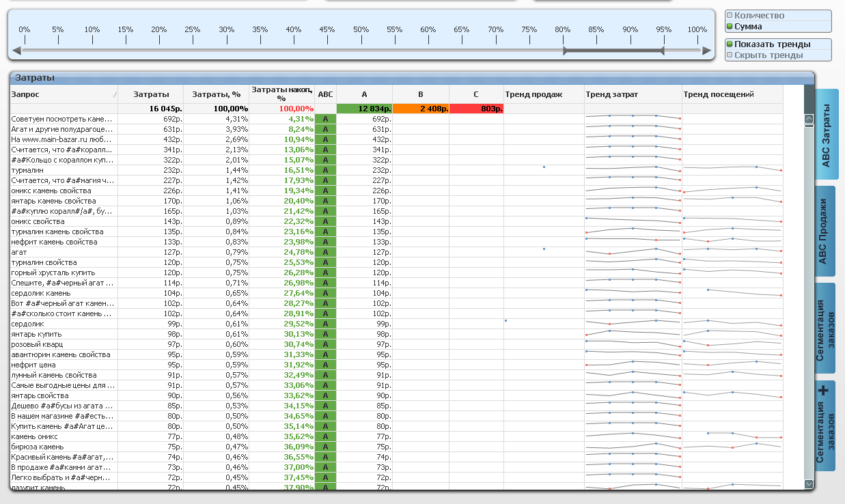Select the Сумма radio option
Image resolution: width=845 pixels, height=504 pixels.
point(778,27)
